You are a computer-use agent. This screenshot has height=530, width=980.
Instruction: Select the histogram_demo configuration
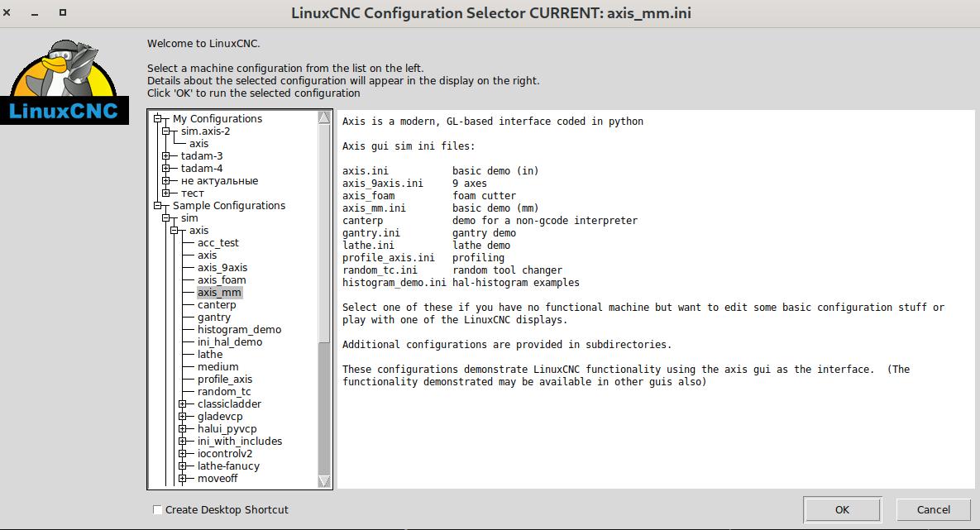pyautogui.click(x=239, y=329)
